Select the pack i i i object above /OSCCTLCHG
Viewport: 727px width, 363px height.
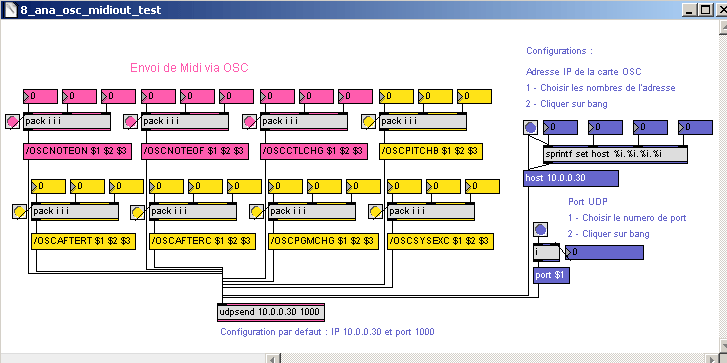pos(304,121)
